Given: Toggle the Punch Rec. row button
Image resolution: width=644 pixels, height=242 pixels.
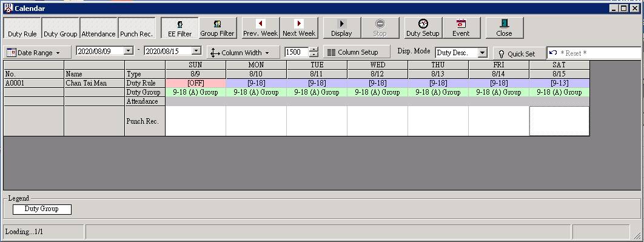Looking at the screenshot, I should [136, 28].
